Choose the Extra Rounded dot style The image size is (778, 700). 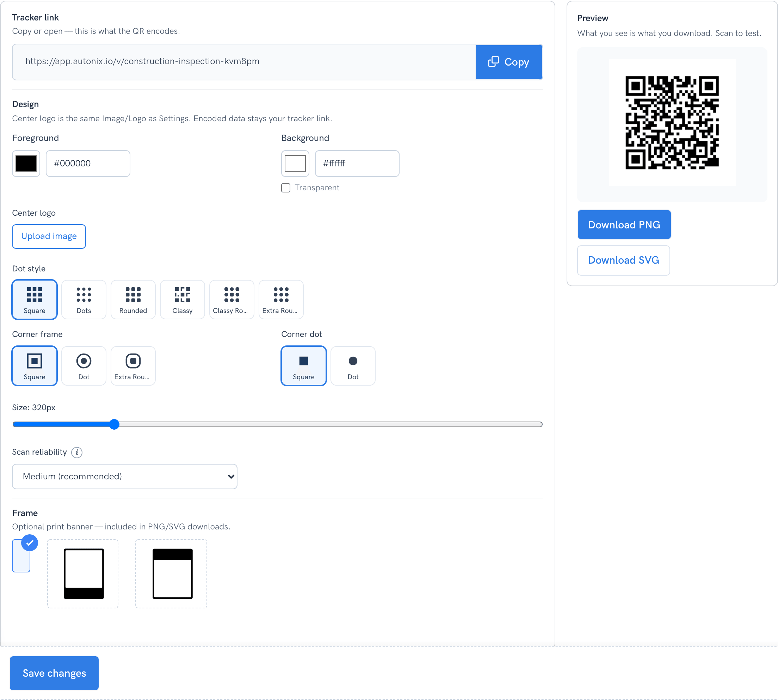(x=281, y=300)
